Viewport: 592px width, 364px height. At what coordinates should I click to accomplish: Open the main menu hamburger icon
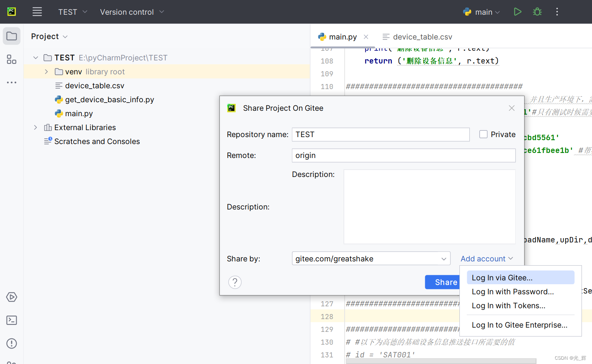tap(37, 12)
